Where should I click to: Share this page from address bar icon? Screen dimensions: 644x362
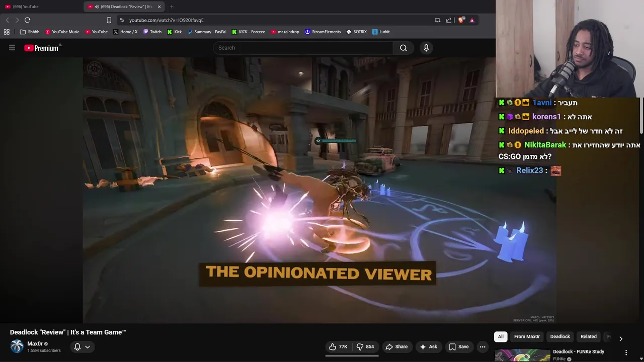pyautogui.click(x=449, y=20)
